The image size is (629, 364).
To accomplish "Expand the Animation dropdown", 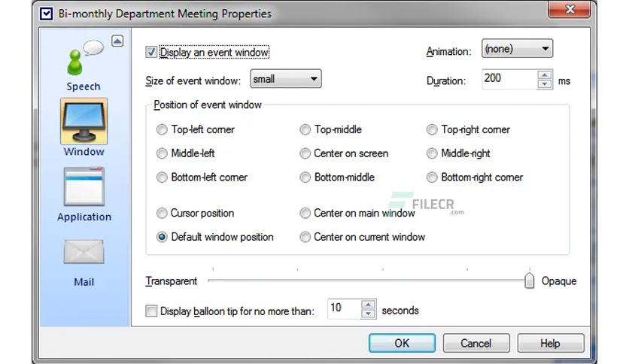I will [x=517, y=48].
